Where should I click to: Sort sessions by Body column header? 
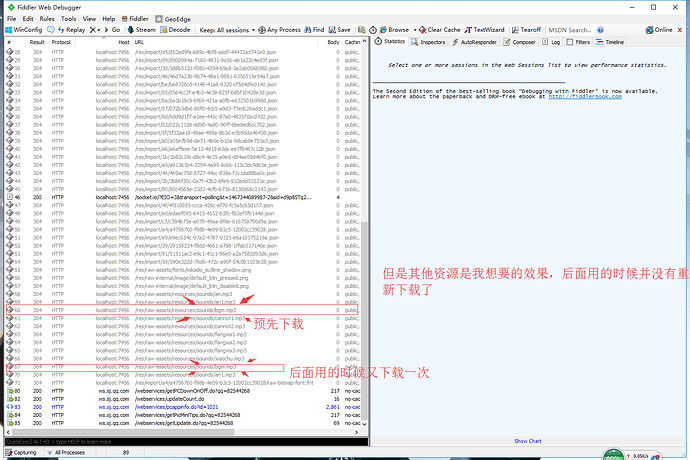[330, 42]
